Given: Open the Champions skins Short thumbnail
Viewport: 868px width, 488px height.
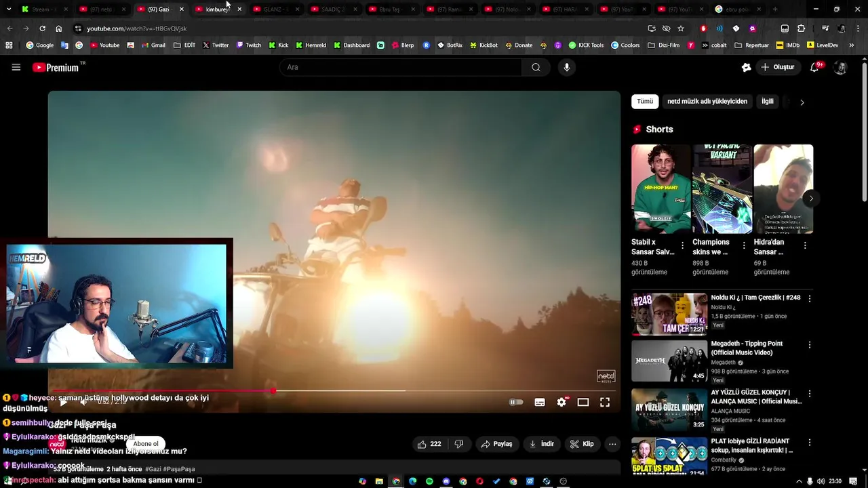Looking at the screenshot, I should (x=722, y=188).
